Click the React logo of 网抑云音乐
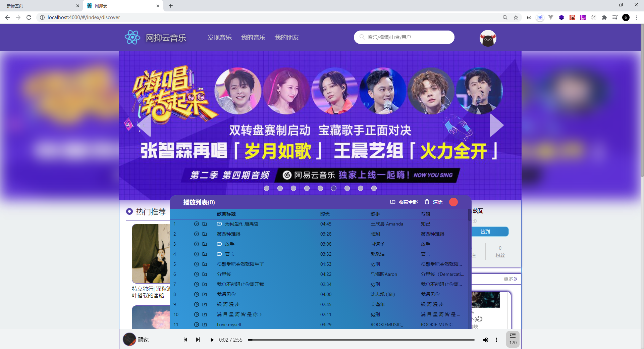 pyautogui.click(x=132, y=37)
